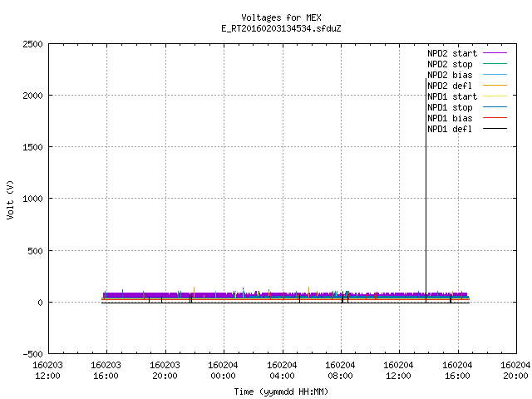This screenshot has height=399, width=532.
Task: Click the 160204 20:00 x-axis label
Action: (515, 371)
